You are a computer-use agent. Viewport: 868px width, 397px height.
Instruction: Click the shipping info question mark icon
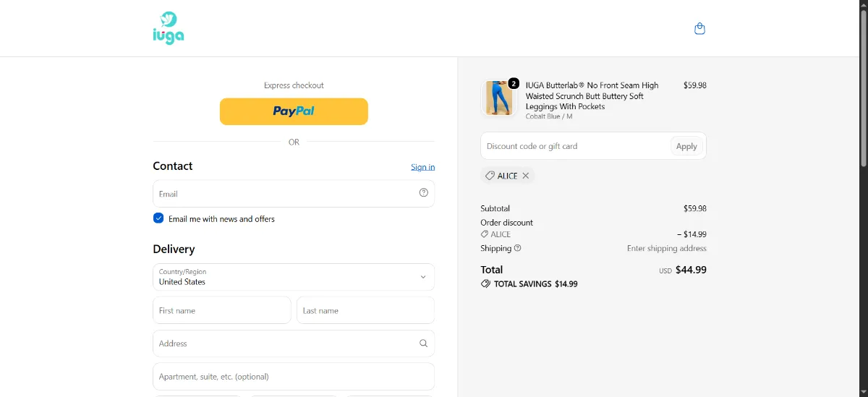point(517,248)
